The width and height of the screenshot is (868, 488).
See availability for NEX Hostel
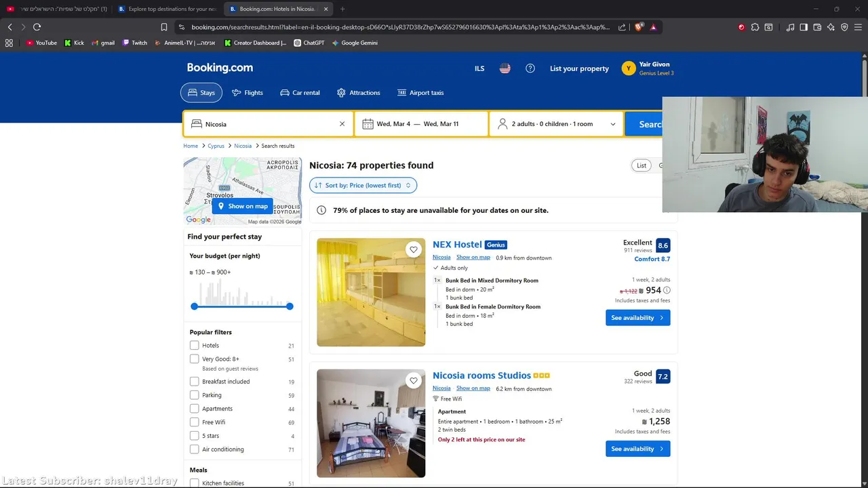(638, 318)
